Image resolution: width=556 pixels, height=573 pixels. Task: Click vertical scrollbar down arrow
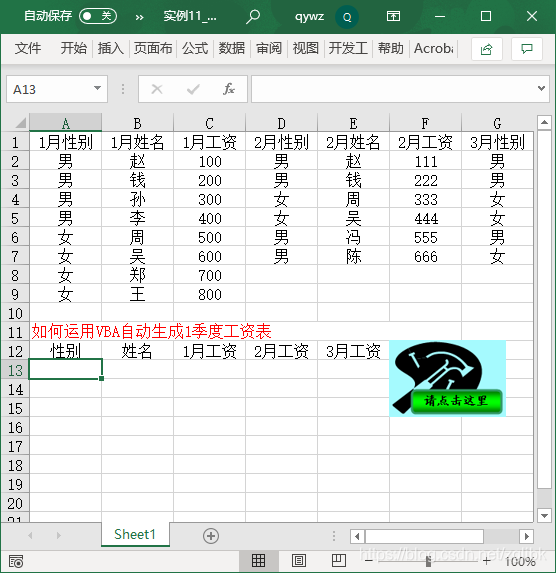tap(544, 516)
